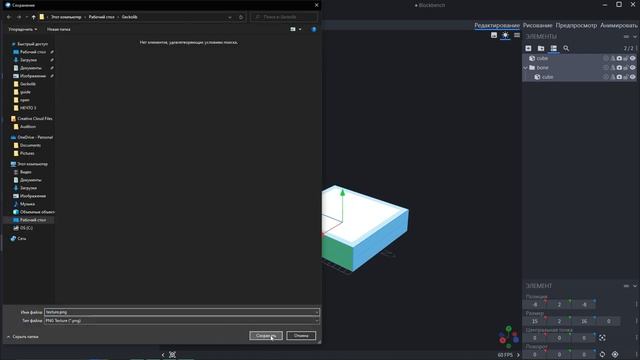Click Скрыть папки to hide folders pane
The width and height of the screenshot is (640, 360).
pyautogui.click(x=22, y=337)
